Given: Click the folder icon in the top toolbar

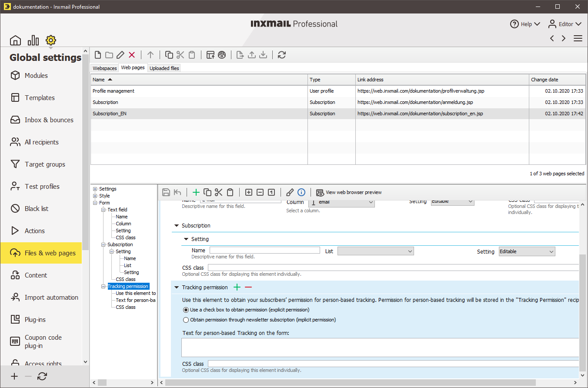Looking at the screenshot, I should [109, 55].
